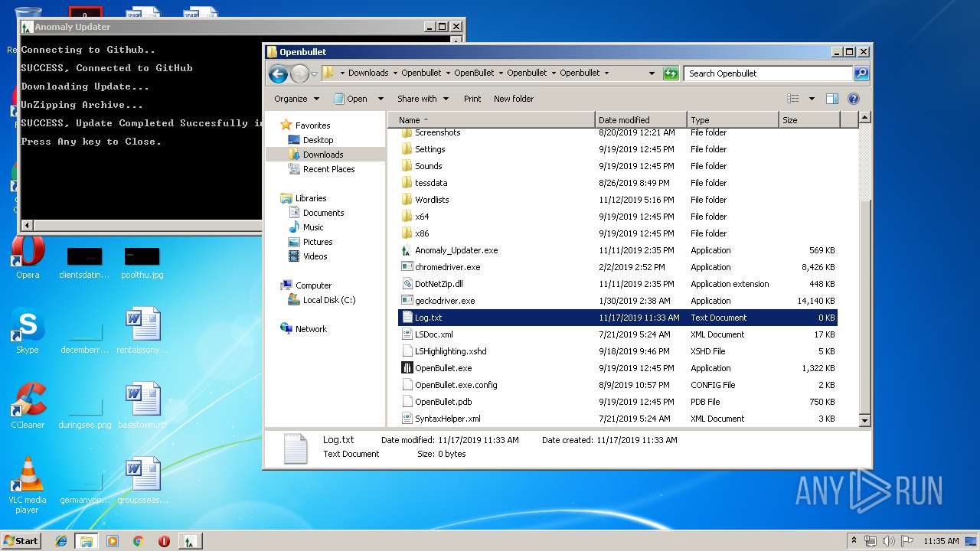Click Windows Media Player taskbar icon
The image size is (980, 551).
[113, 541]
